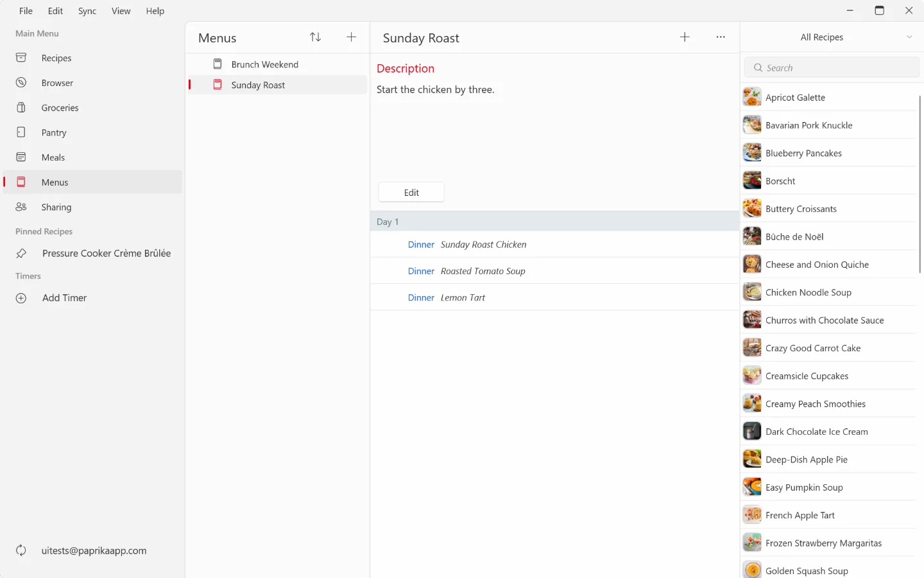Open the Roasted Tomato Soup dinner entry

[x=554, y=271]
